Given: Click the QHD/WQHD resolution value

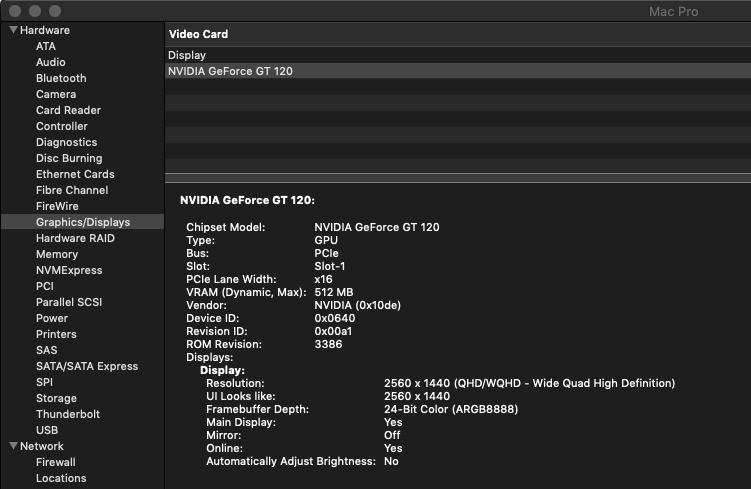Looking at the screenshot, I should click(x=529, y=383).
